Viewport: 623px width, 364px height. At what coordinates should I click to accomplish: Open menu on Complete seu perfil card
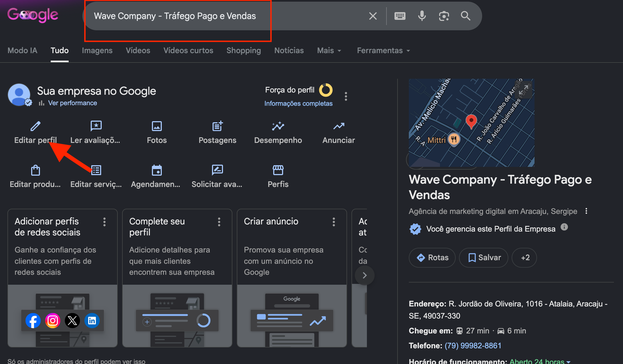pyautogui.click(x=219, y=222)
